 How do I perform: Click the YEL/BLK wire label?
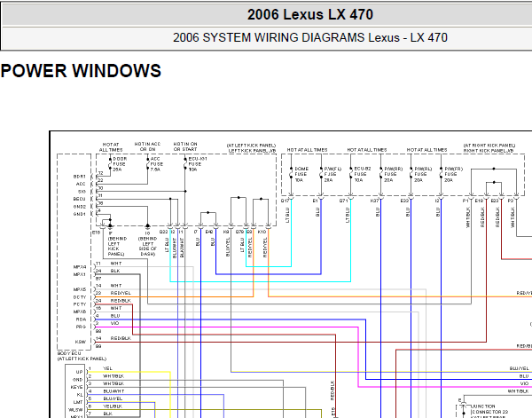pyautogui.click(x=113, y=406)
